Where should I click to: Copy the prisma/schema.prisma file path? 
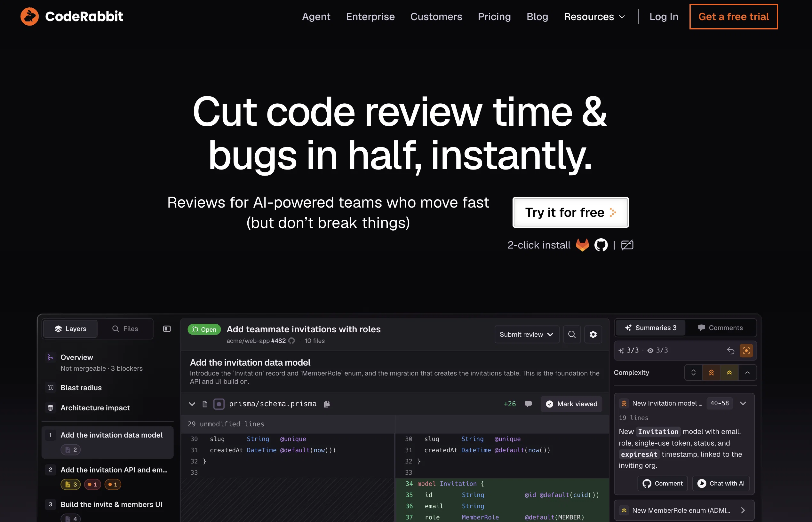click(326, 404)
